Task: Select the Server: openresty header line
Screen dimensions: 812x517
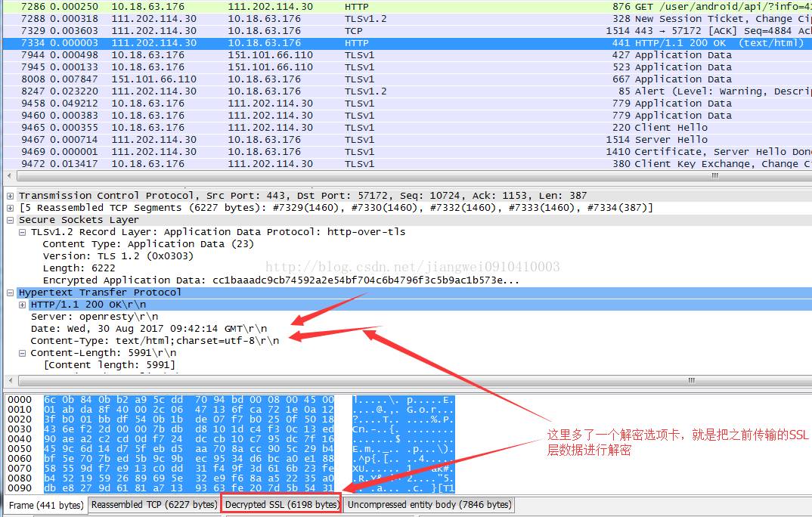Action: tap(95, 317)
